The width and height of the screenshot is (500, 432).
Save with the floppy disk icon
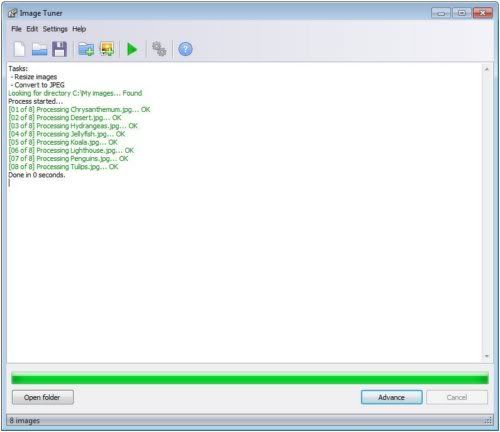coord(60,49)
